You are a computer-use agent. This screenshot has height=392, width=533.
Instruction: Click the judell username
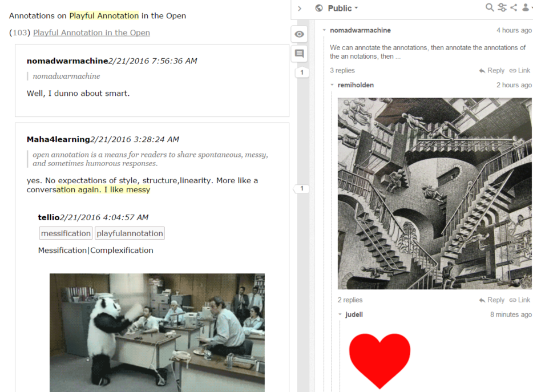pos(354,314)
